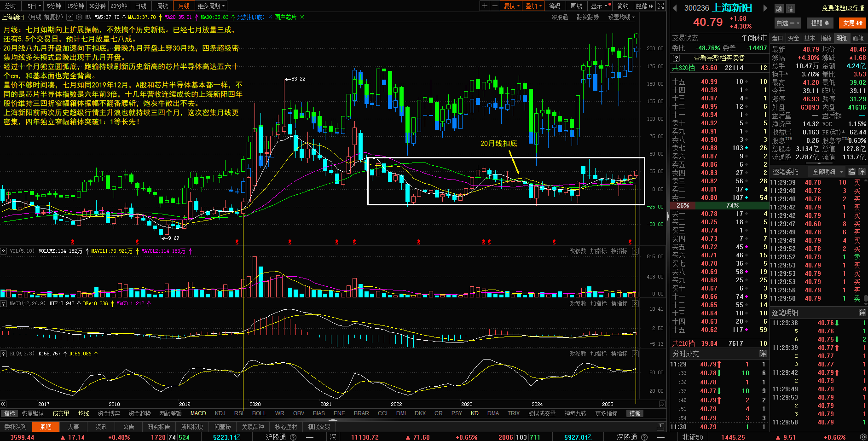Toggle the 模板 template button

point(635,413)
